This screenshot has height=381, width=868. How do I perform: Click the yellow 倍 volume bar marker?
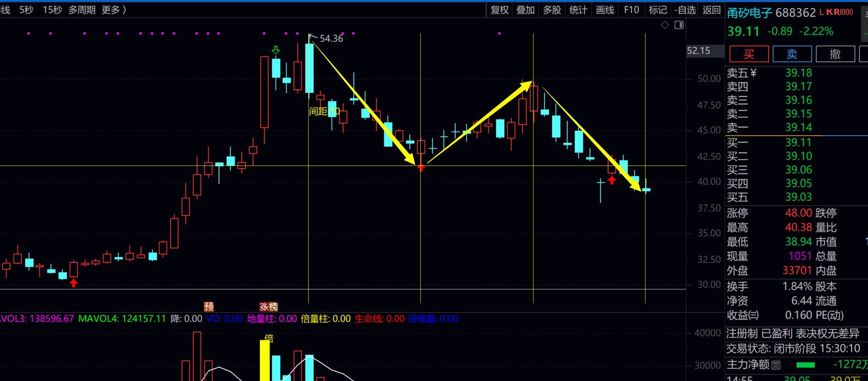point(268,339)
